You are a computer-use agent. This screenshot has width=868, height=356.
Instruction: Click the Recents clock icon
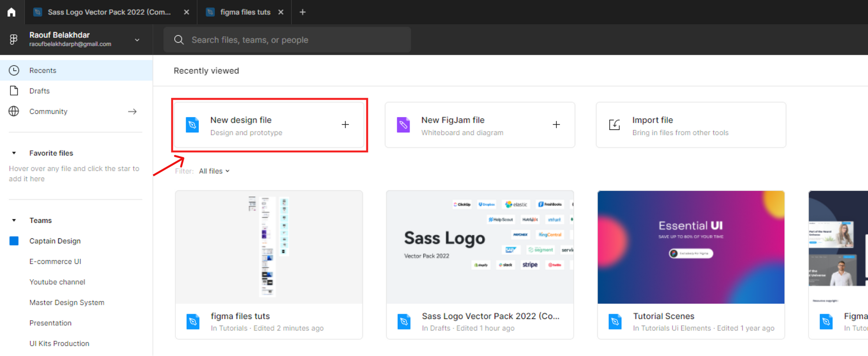tap(14, 70)
